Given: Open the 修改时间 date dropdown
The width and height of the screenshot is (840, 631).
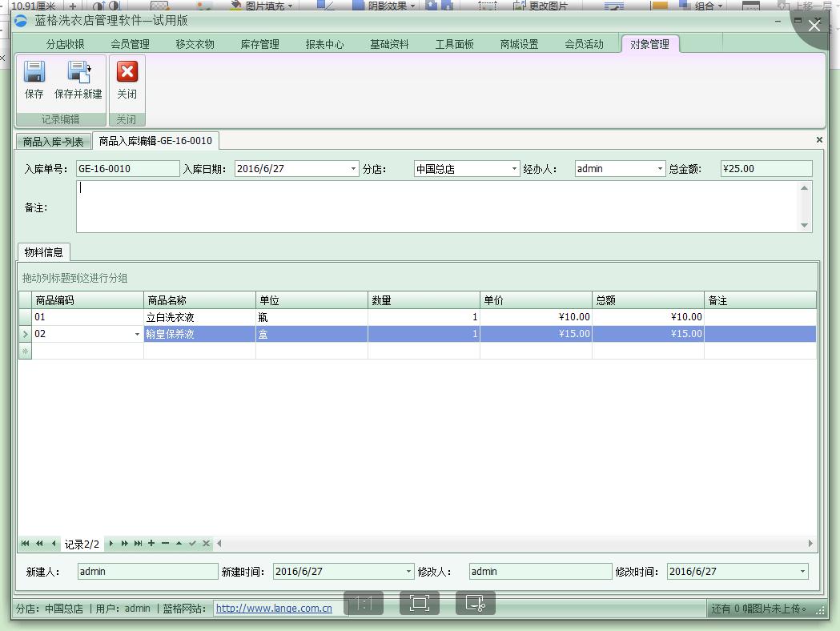Looking at the screenshot, I should pos(802,572).
